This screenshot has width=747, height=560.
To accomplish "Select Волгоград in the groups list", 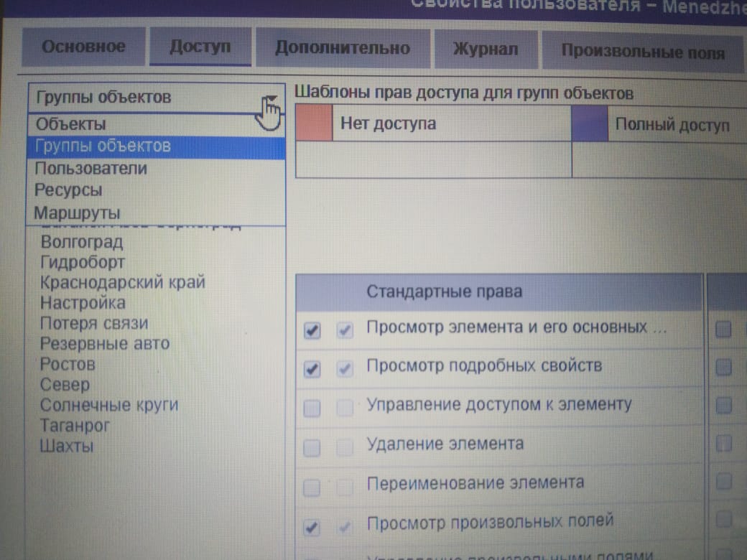I will tap(82, 242).
